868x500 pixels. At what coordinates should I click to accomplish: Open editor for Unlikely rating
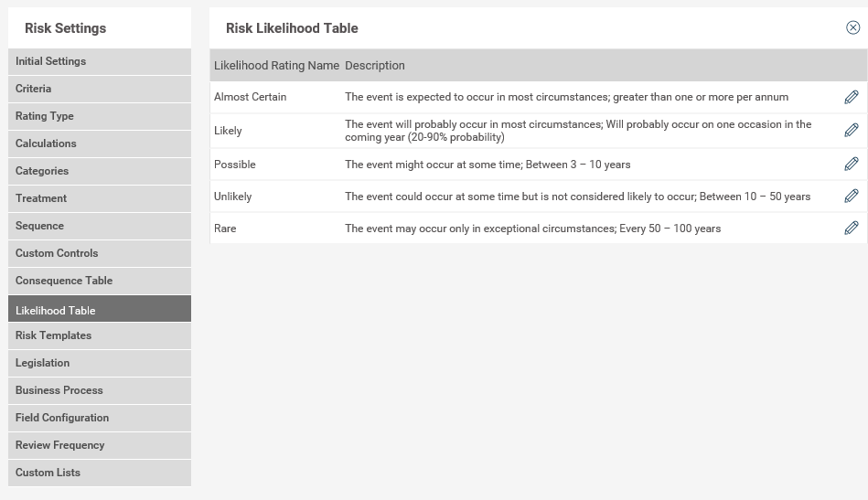pyautogui.click(x=851, y=196)
